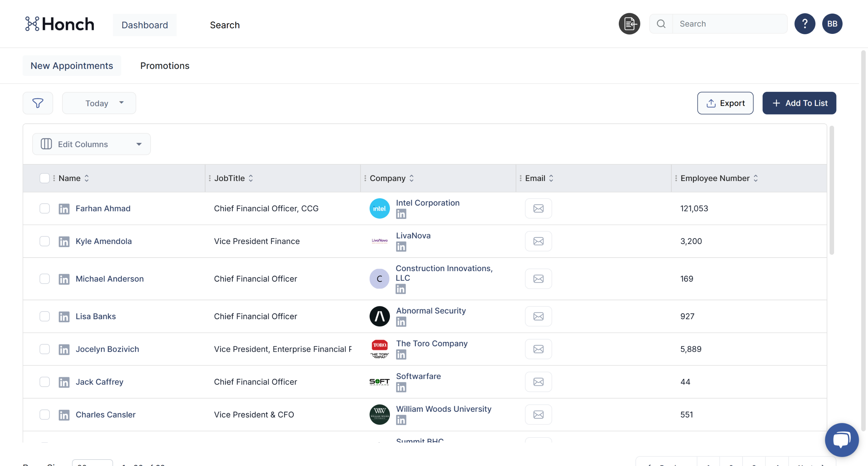Select Jack Caffrey's row checkbox
868x466 pixels.
point(44,382)
